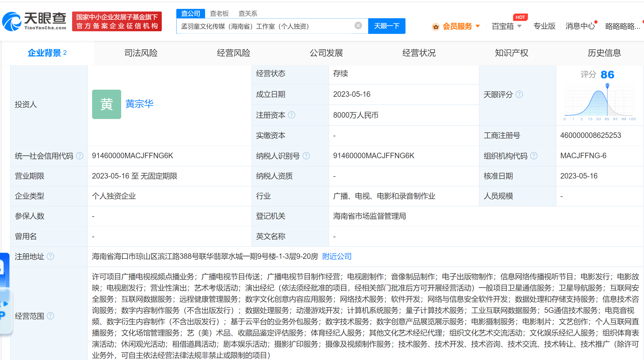Image resolution: width=644 pixels, height=360 pixels.
Task: Click help icon next to 经营范围
Action: tap(50, 316)
